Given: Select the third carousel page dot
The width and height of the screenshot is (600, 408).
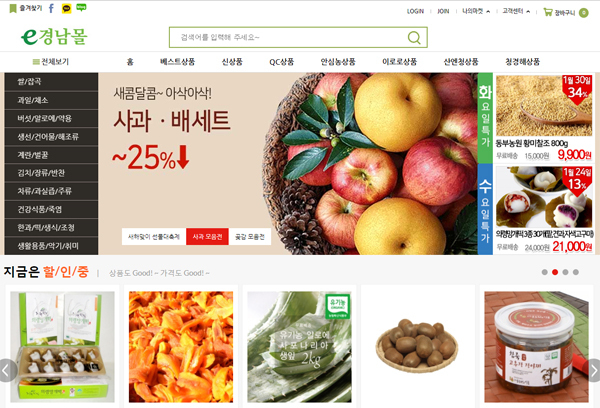Looking at the screenshot, I should 565,272.
